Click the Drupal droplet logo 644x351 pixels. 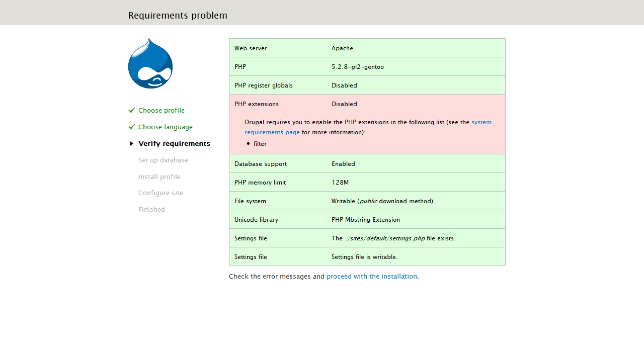(x=150, y=63)
